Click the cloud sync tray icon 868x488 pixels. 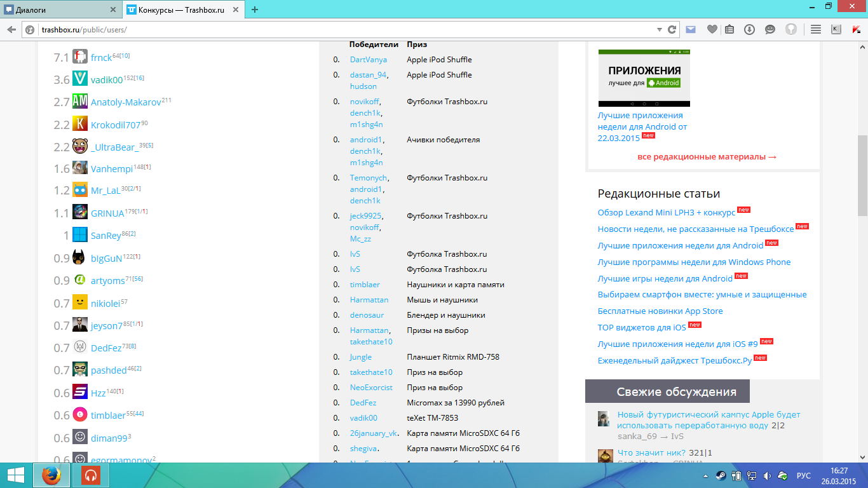coord(783,475)
